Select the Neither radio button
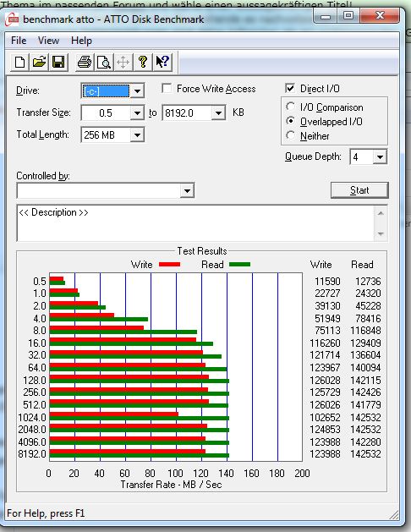The image size is (411, 532). [x=290, y=135]
